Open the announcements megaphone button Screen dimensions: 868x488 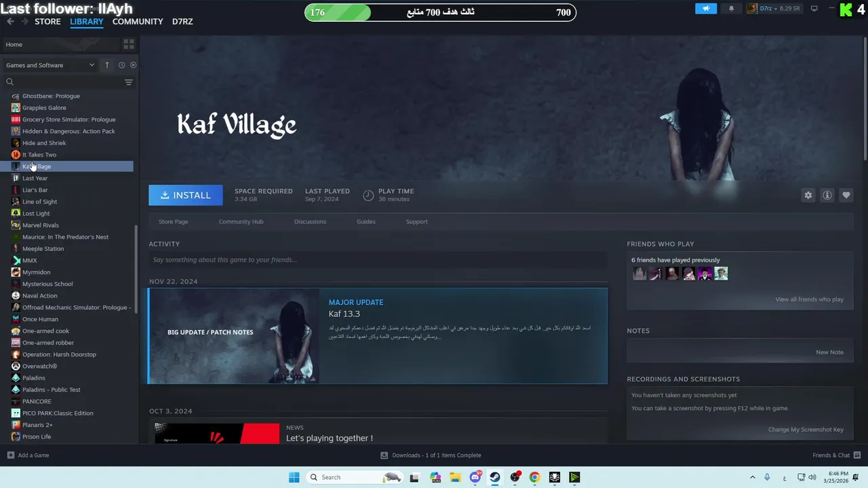click(x=706, y=9)
